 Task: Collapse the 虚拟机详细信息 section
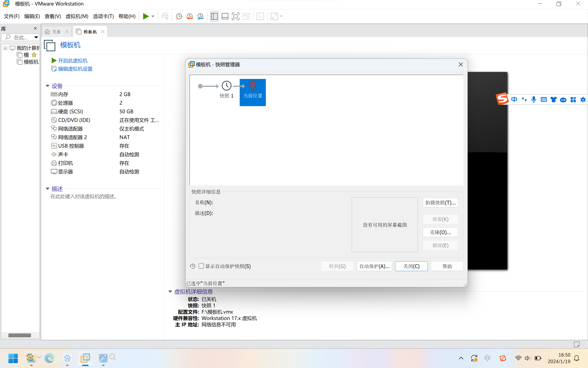pyautogui.click(x=170, y=292)
